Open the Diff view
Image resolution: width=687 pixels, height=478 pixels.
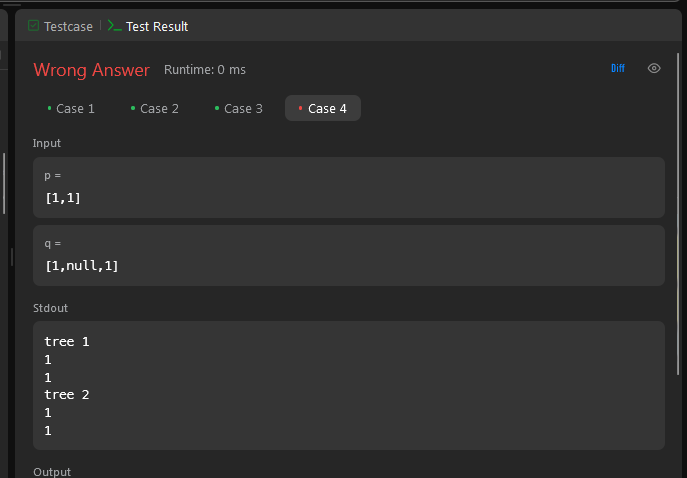618,68
